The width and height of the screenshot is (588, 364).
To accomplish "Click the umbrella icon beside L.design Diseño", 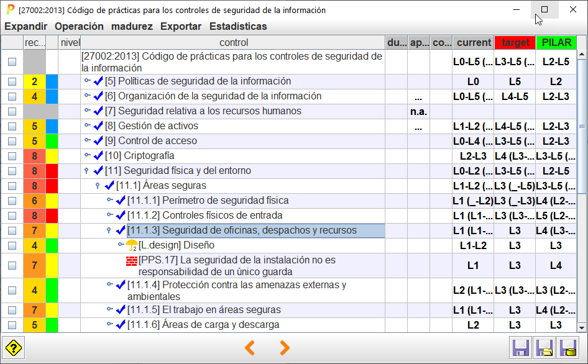I will (132, 245).
